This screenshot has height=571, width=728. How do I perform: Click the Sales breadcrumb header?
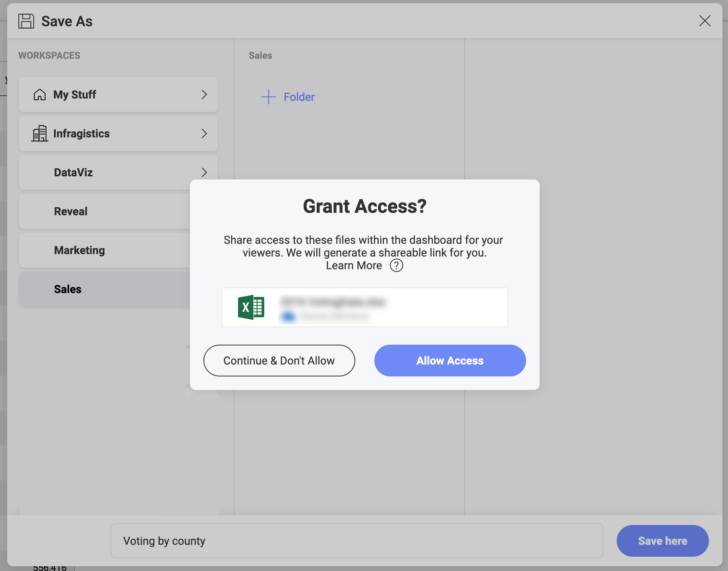coord(260,56)
